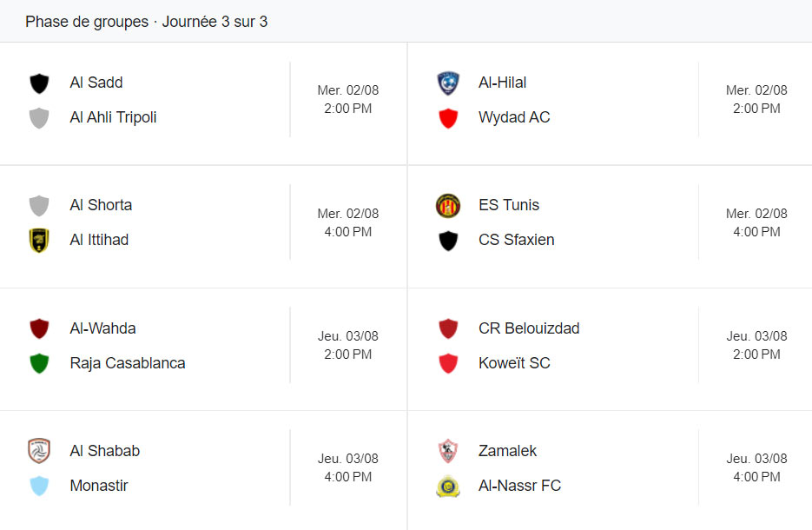The height and width of the screenshot is (530, 812).
Task: Click the black Al Sadd shield
Action: click(x=39, y=83)
